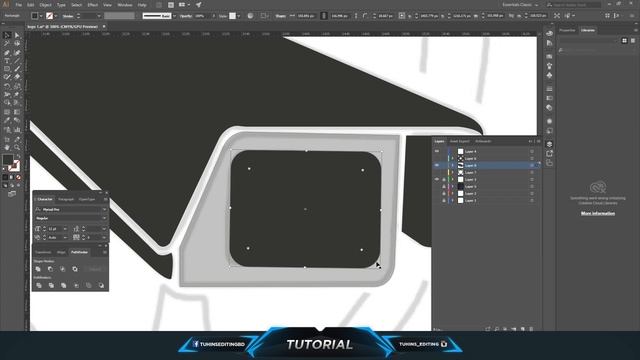The height and width of the screenshot is (360, 640).
Task: Select the Paintbrush tool
Action: [x=17, y=69]
